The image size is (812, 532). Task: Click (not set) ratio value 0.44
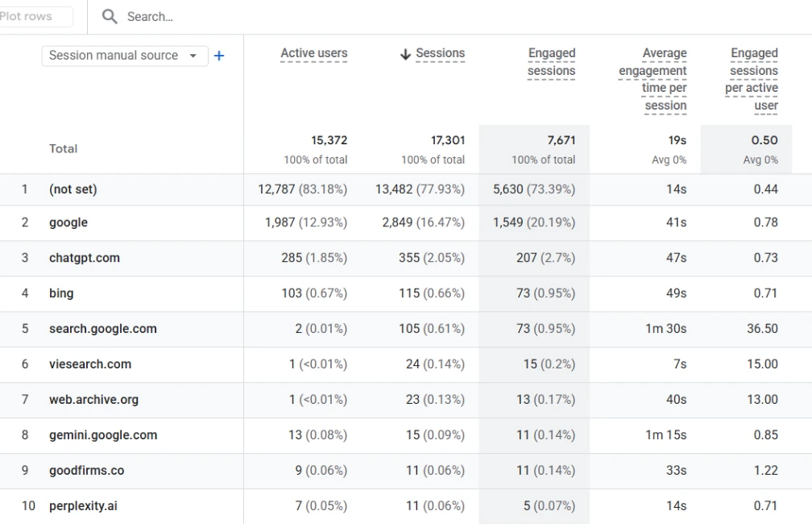(766, 189)
